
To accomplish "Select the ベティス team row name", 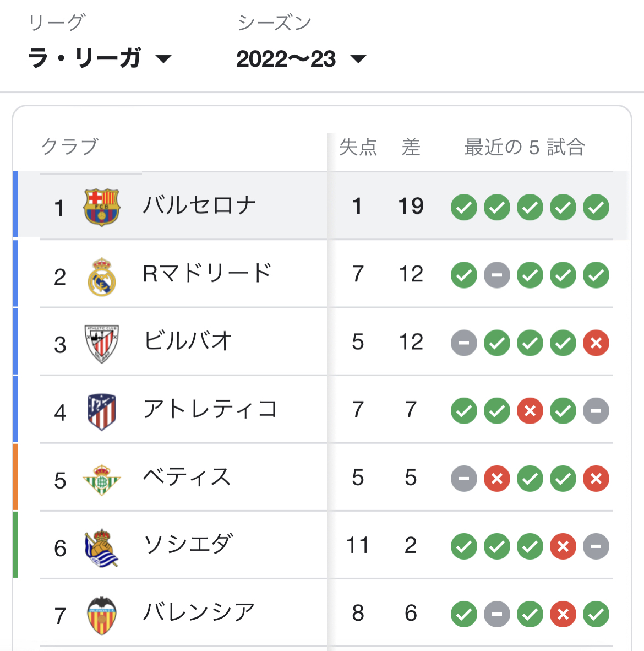I will 187,478.
